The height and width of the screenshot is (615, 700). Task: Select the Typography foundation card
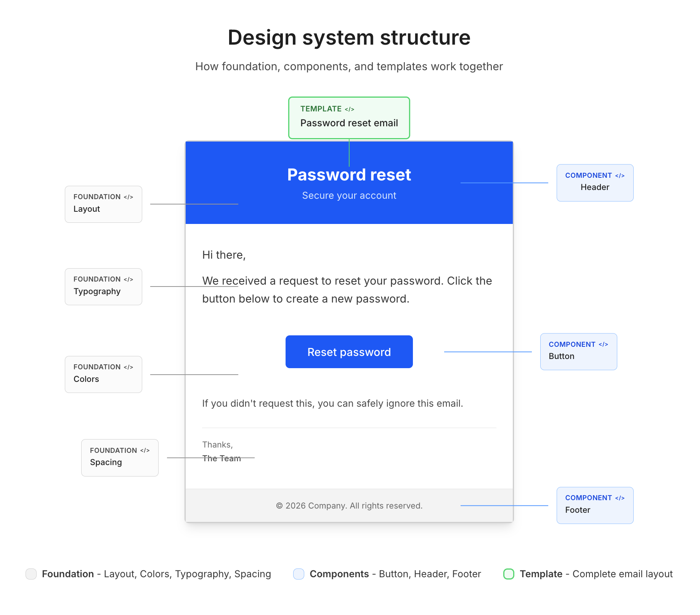click(x=103, y=287)
